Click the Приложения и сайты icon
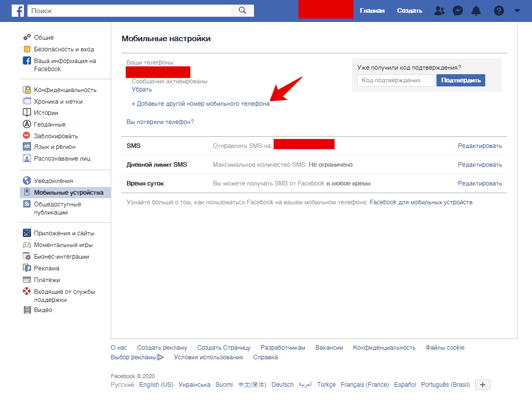 click(27, 233)
